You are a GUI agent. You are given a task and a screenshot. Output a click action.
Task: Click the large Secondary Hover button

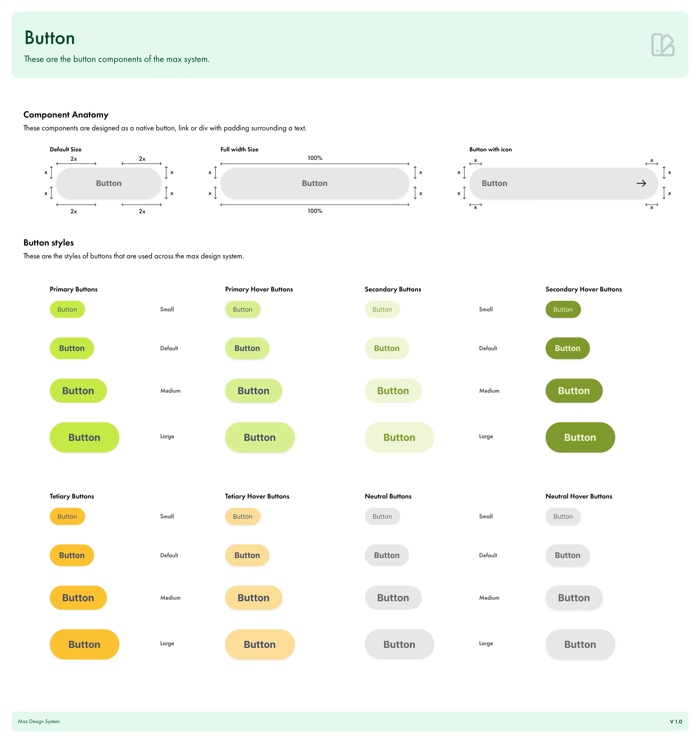[x=580, y=437]
